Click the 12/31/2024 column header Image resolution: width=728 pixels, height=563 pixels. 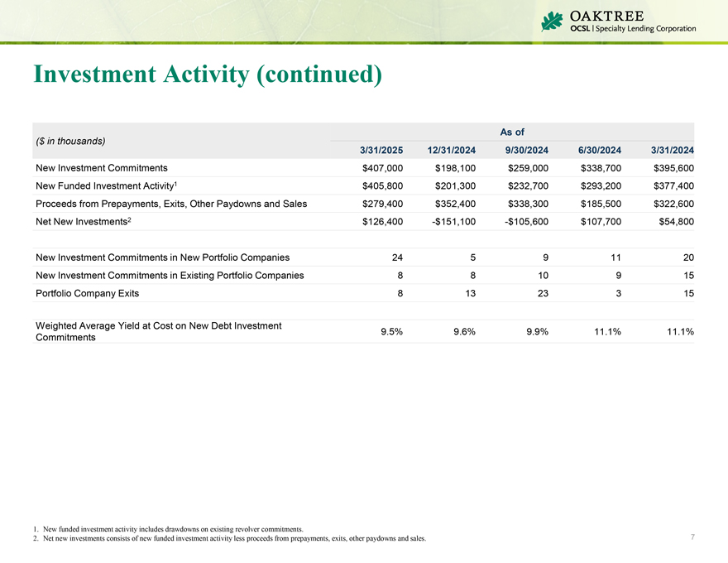click(450, 150)
